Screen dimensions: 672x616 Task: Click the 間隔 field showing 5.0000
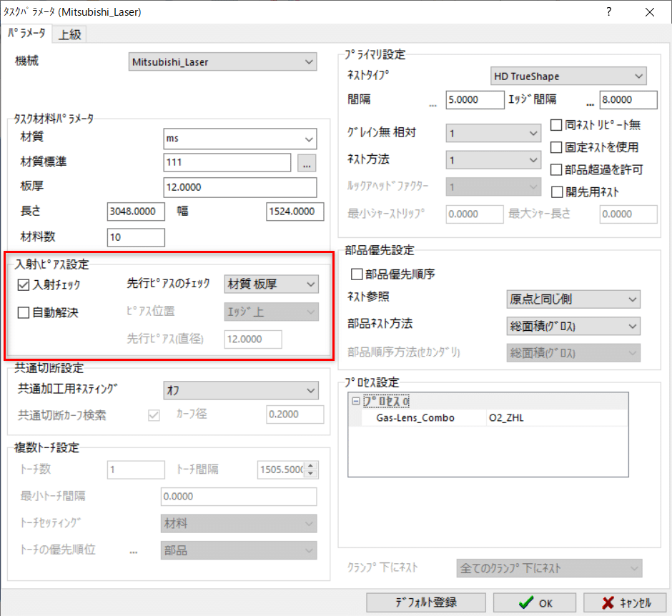(475, 100)
